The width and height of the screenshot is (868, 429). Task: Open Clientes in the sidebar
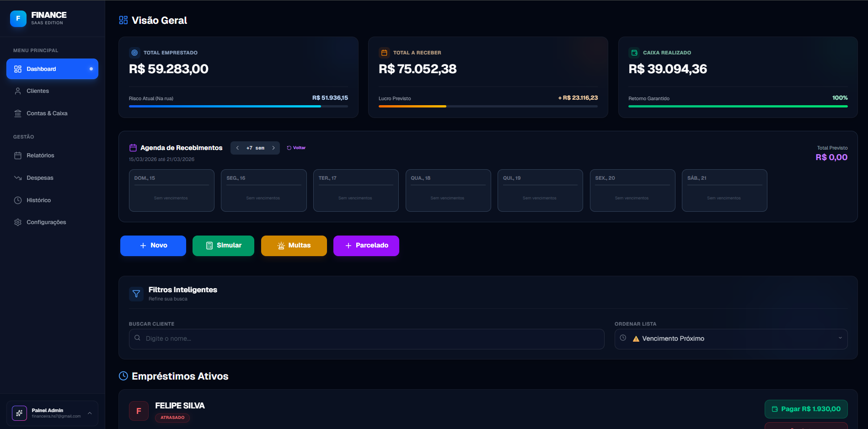(38, 91)
